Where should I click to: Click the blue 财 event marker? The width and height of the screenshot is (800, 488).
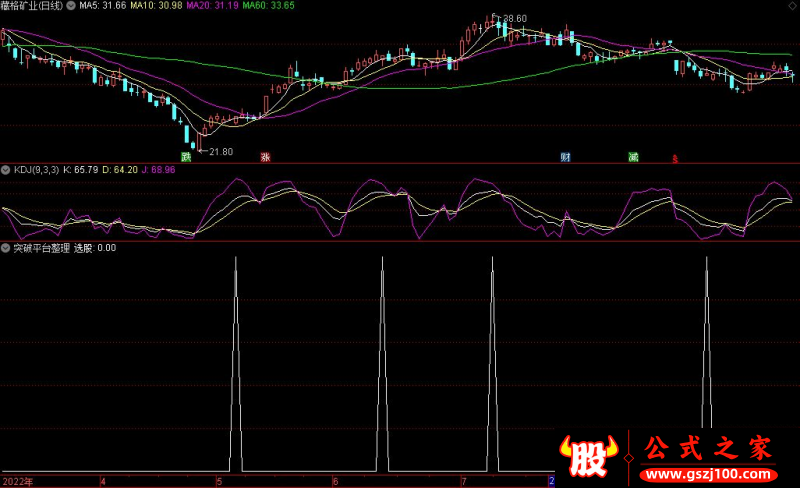point(566,157)
